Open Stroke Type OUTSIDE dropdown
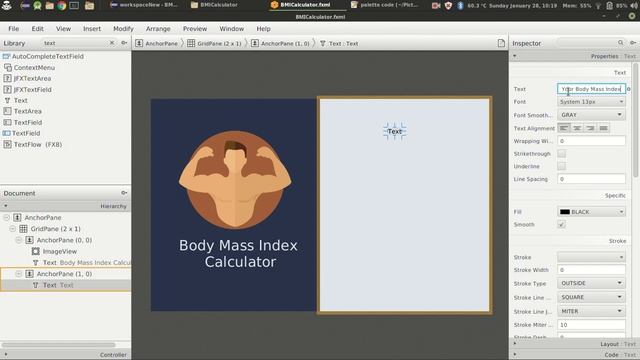The image size is (640, 360). click(591, 283)
